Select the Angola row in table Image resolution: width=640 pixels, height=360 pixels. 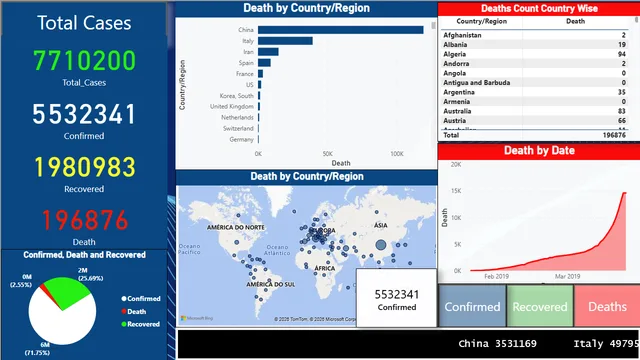point(534,73)
